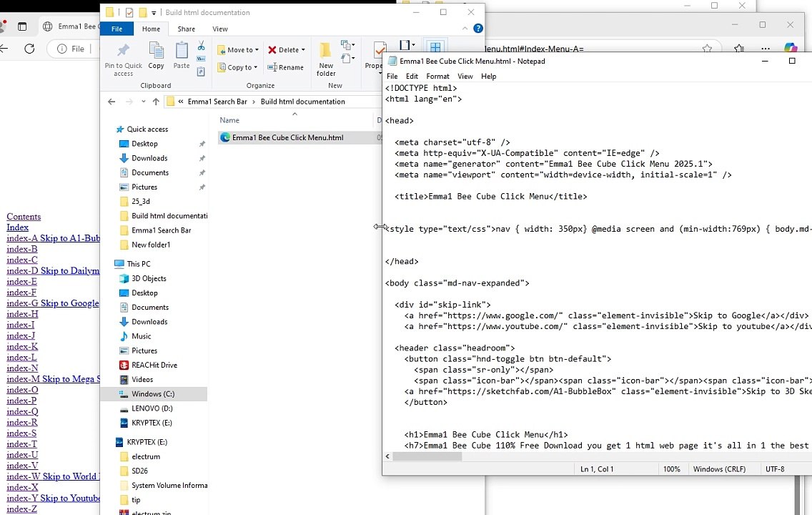
Task: Select pinned Desktop under Quick access
Action: (x=144, y=144)
